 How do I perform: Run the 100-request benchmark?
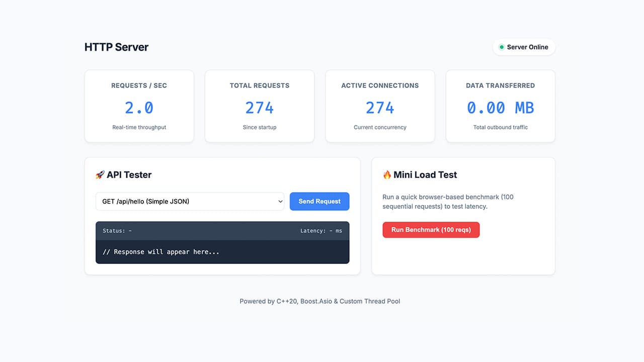(431, 230)
